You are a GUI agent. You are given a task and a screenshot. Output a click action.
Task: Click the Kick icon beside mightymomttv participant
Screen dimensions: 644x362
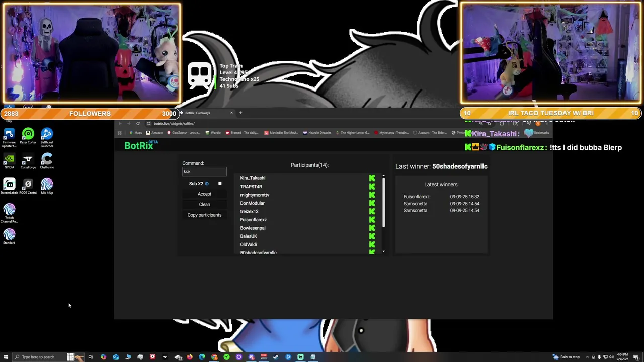coord(372,195)
